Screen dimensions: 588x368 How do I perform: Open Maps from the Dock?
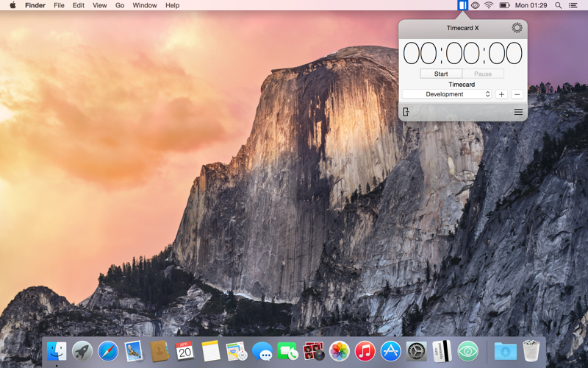tap(236, 352)
